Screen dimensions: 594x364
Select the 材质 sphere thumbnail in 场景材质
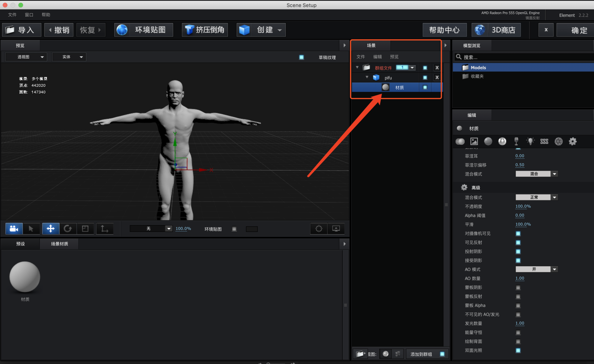25,277
